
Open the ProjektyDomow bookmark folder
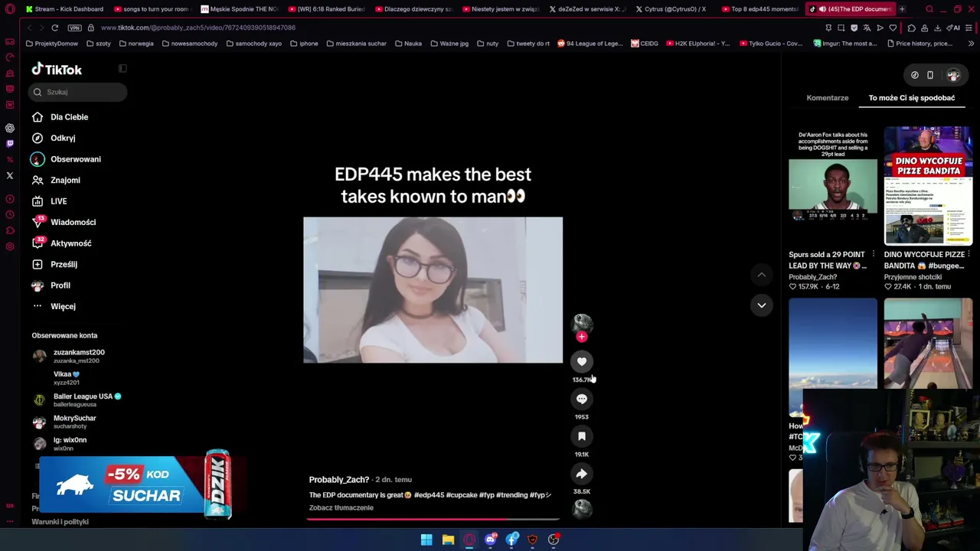52,44
